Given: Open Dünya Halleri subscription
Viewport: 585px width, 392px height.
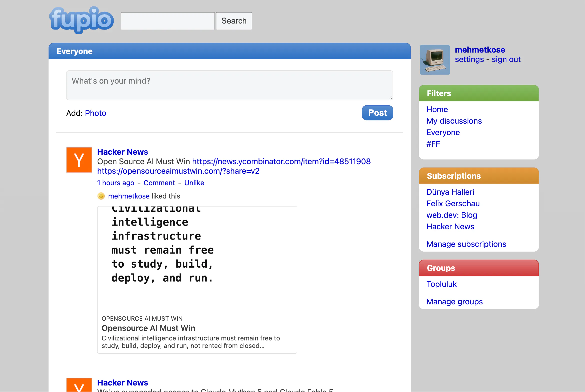Looking at the screenshot, I should pyautogui.click(x=450, y=192).
